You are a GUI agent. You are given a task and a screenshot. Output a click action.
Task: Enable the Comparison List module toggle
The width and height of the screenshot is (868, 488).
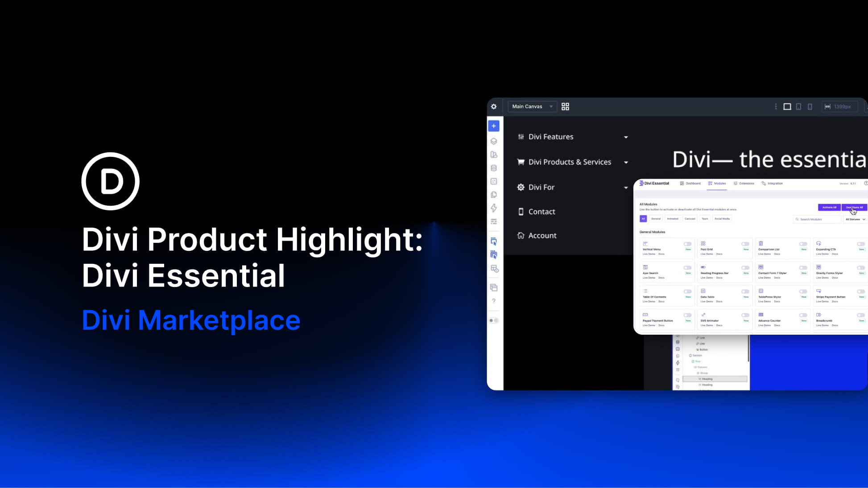point(803,244)
